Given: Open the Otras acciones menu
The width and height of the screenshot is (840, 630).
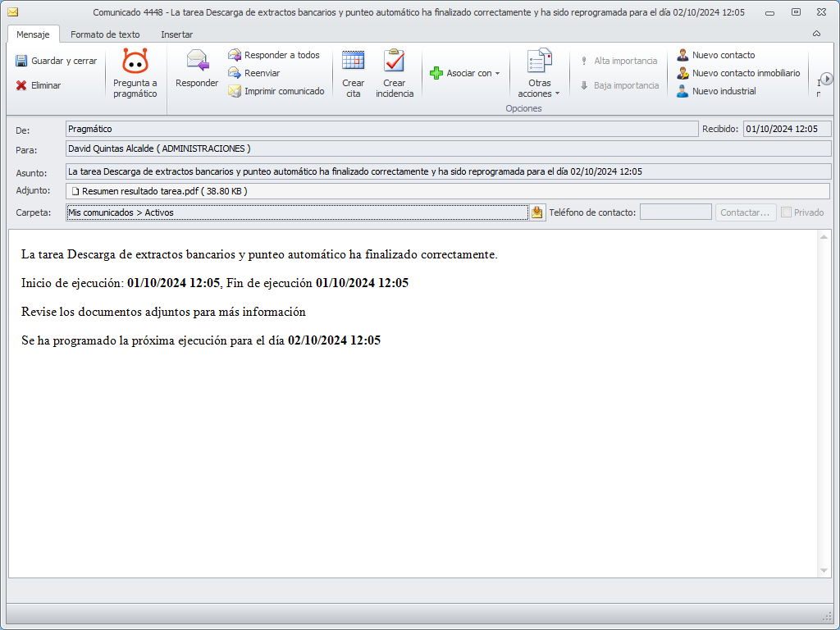Looking at the screenshot, I should 539,74.
